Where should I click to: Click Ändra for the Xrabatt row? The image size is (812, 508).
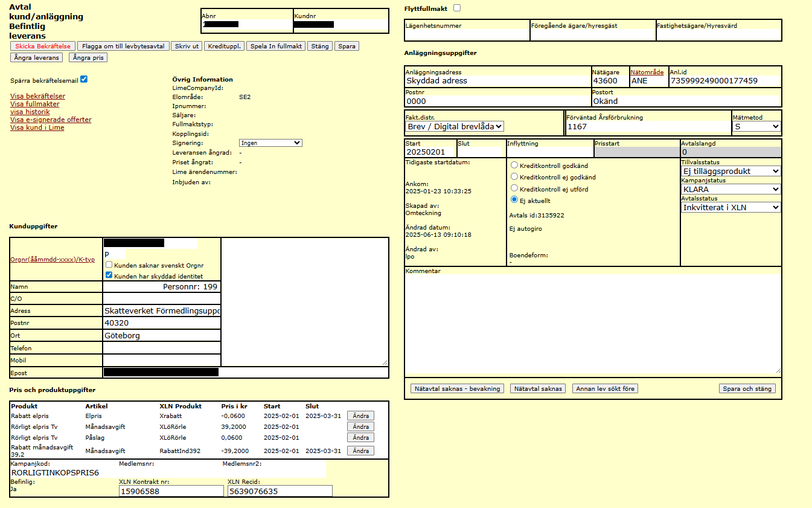[x=360, y=416]
